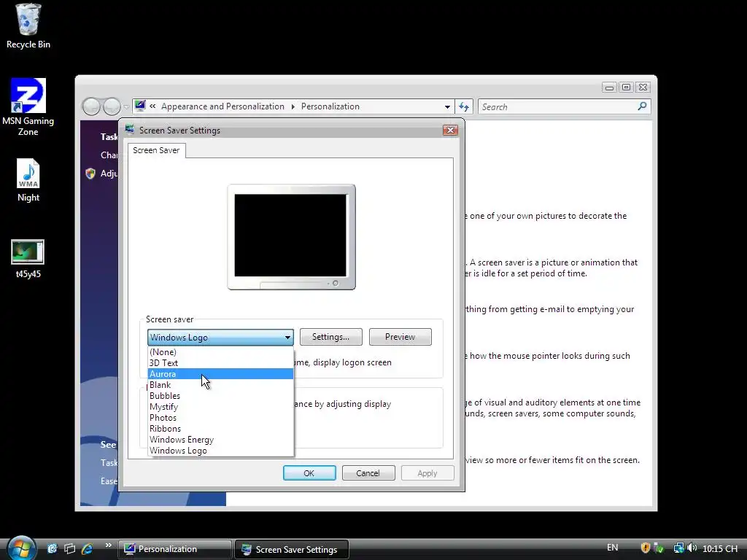Screen dimensions: 747x560
Task: Click the Apply button
Action: point(427,472)
